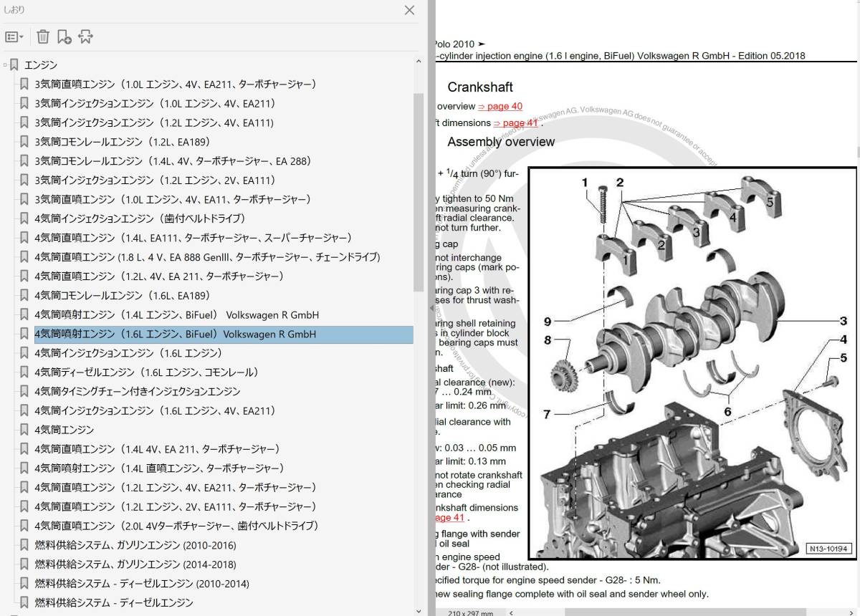Click the Assembly overview heading text

click(501, 142)
